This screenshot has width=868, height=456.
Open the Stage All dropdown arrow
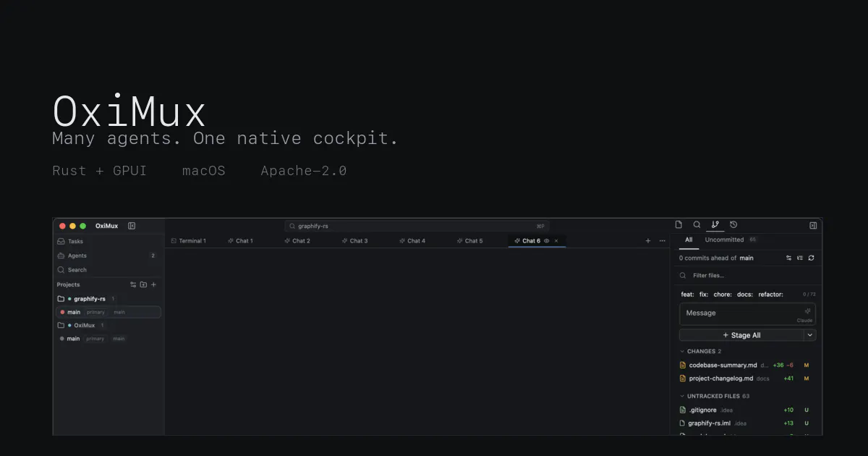click(x=810, y=335)
